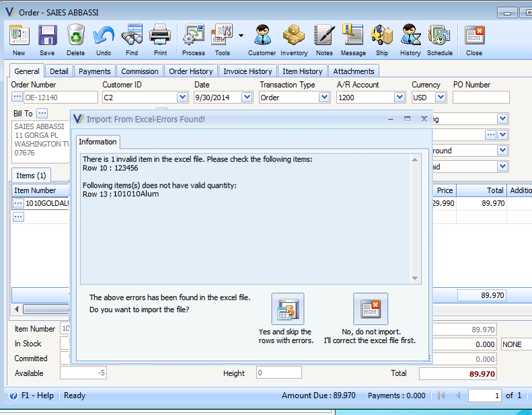Expand the Customer ID dropdown
The image size is (532, 415).
click(x=182, y=98)
